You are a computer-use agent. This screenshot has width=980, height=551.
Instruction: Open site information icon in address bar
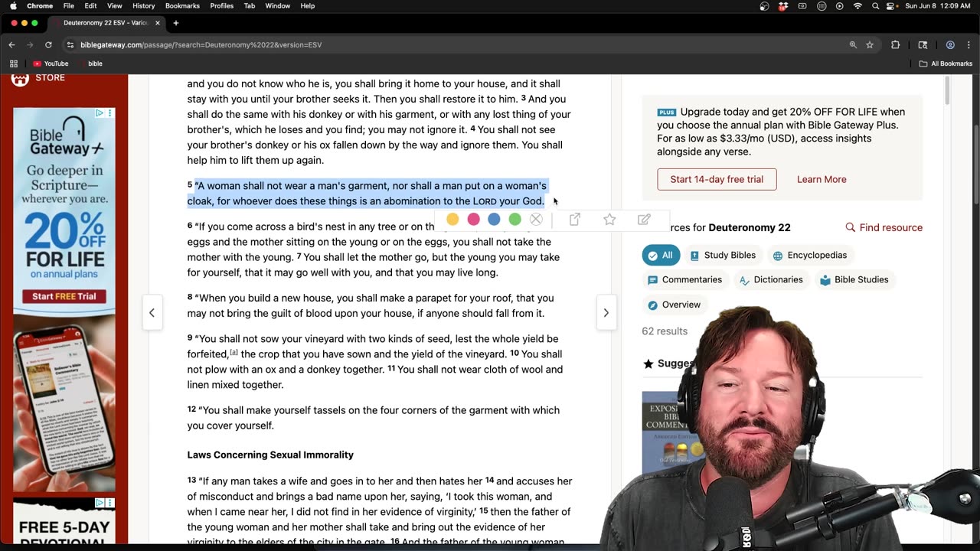(70, 45)
